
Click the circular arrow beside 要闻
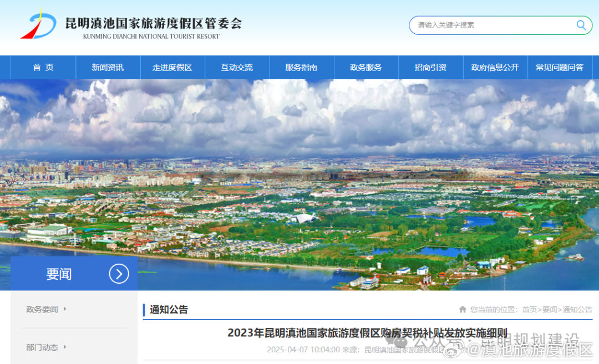coord(119,274)
